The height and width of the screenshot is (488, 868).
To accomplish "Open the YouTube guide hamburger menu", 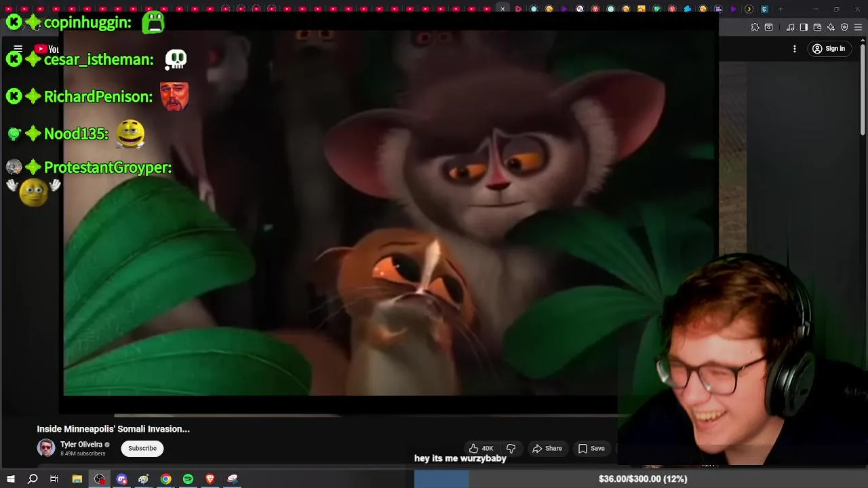I will point(18,49).
